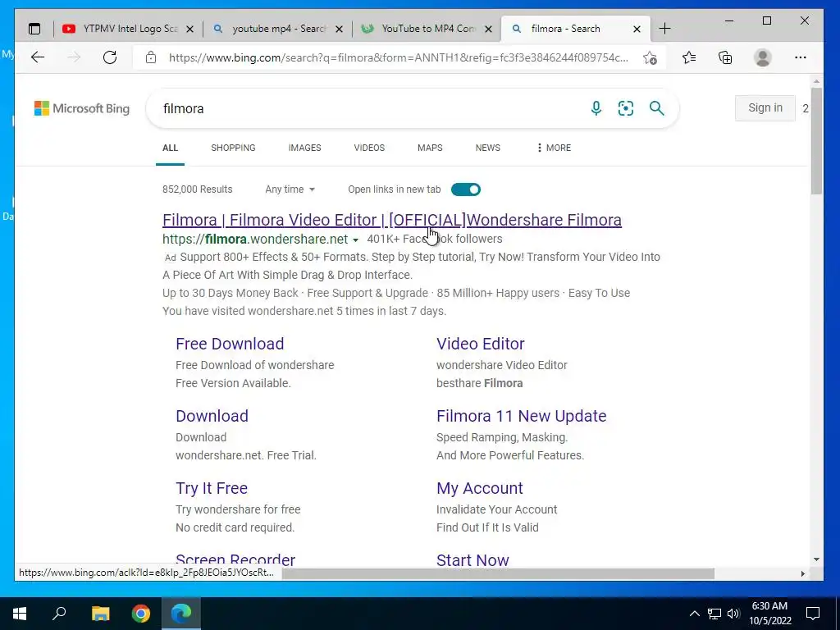Screen dimensions: 840x630
Task: Select the ALL results tab
Action: 171,148
